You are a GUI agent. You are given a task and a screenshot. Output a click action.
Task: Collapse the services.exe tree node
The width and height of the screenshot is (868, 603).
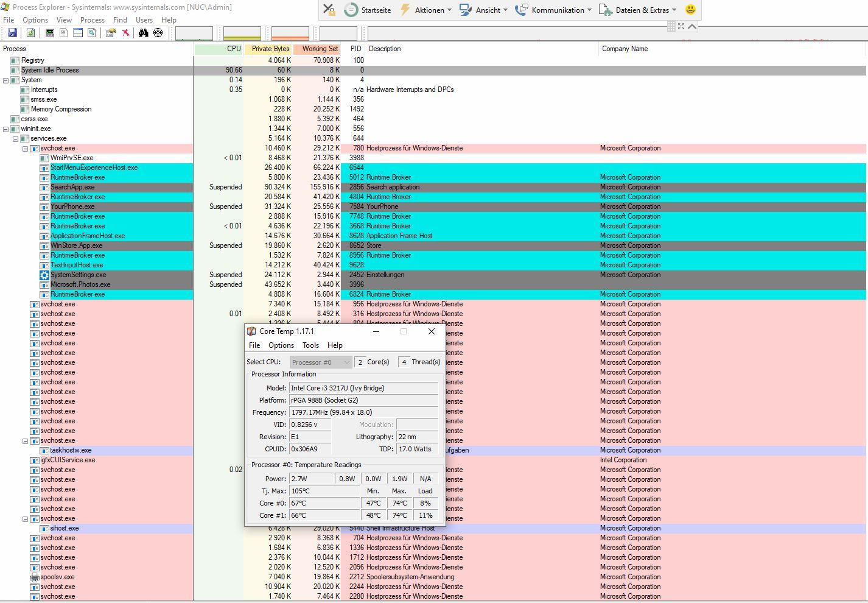[16, 139]
